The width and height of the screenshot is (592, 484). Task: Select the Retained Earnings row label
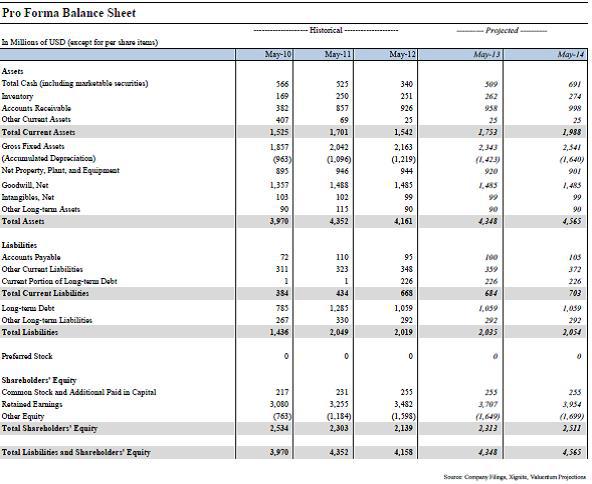pos(32,404)
